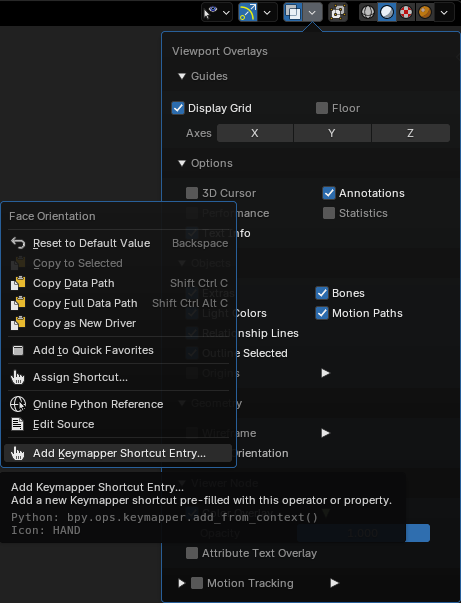This screenshot has height=603, width=461.
Task: Choose Add Keymapper Shortcut Entry...
Action: 118,453
